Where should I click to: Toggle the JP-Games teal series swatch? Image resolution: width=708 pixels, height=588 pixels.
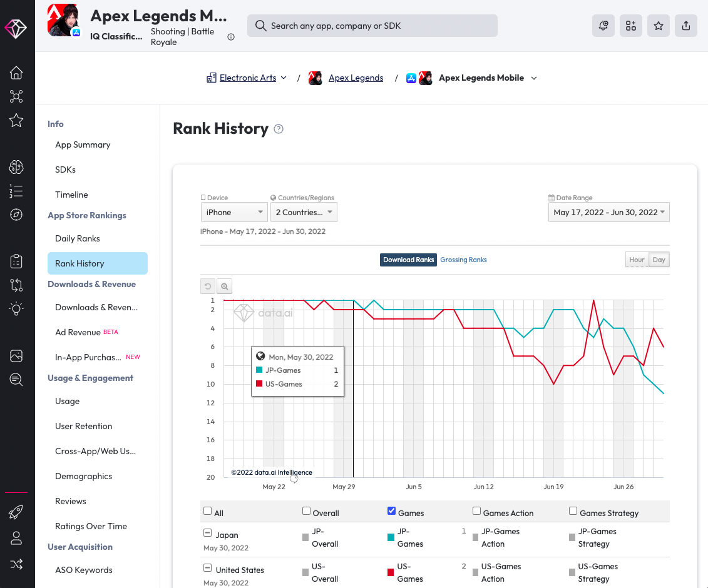pos(391,537)
